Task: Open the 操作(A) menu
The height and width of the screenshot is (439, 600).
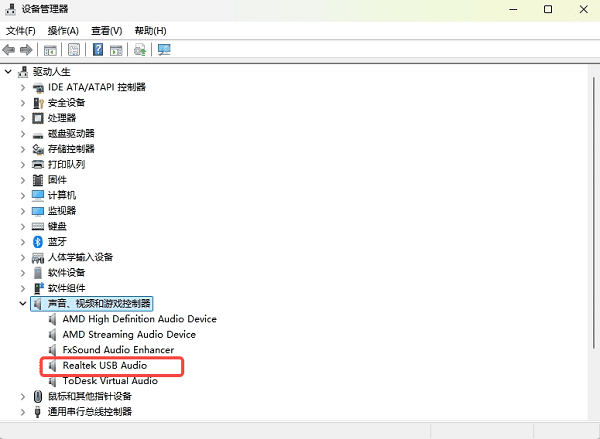Action: 63,31
